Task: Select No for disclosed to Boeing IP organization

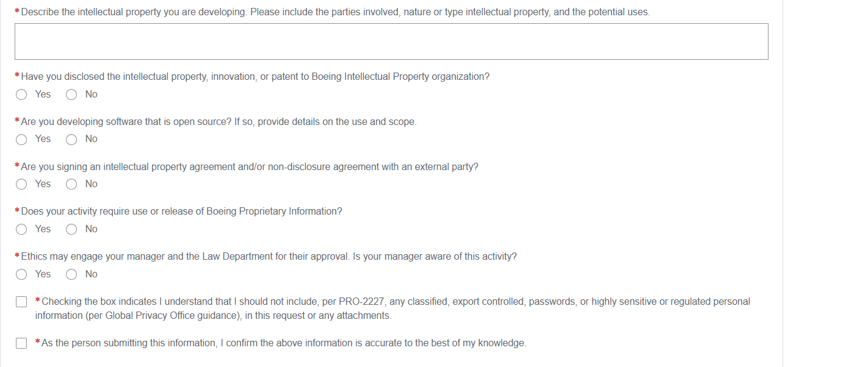Action: [x=72, y=94]
